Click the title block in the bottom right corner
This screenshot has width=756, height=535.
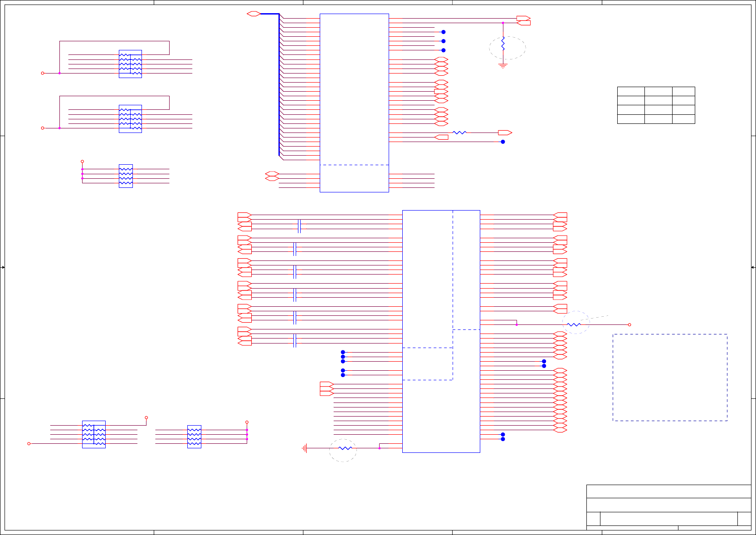pos(668,507)
